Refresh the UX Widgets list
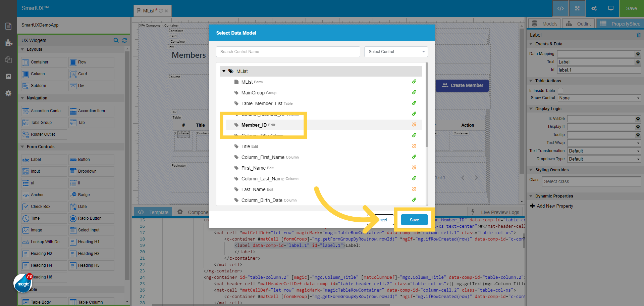The height and width of the screenshot is (306, 644). 124,40
